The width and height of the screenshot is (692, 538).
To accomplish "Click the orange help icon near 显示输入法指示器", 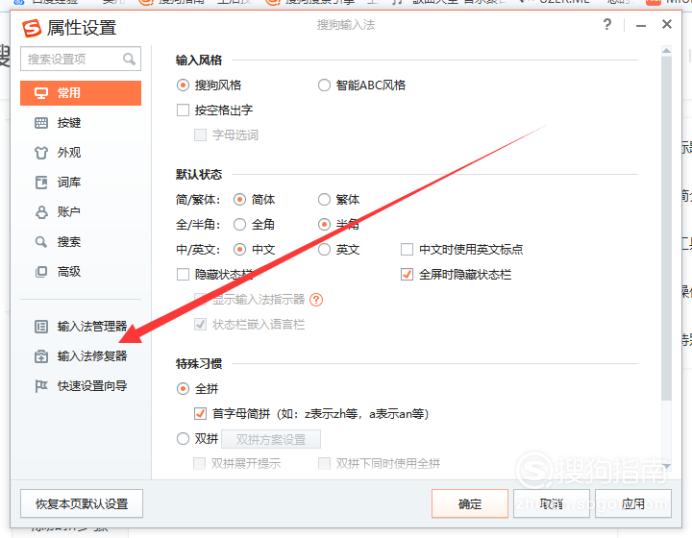I will pyautogui.click(x=316, y=300).
